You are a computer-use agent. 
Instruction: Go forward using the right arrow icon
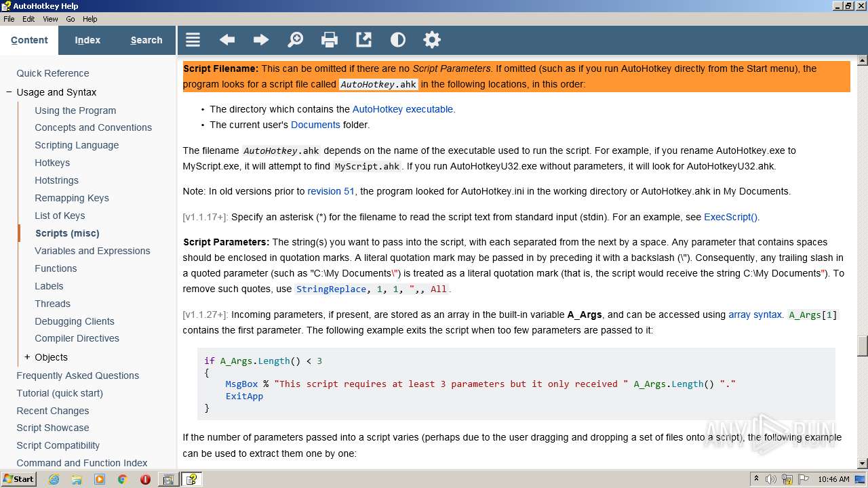(x=261, y=40)
